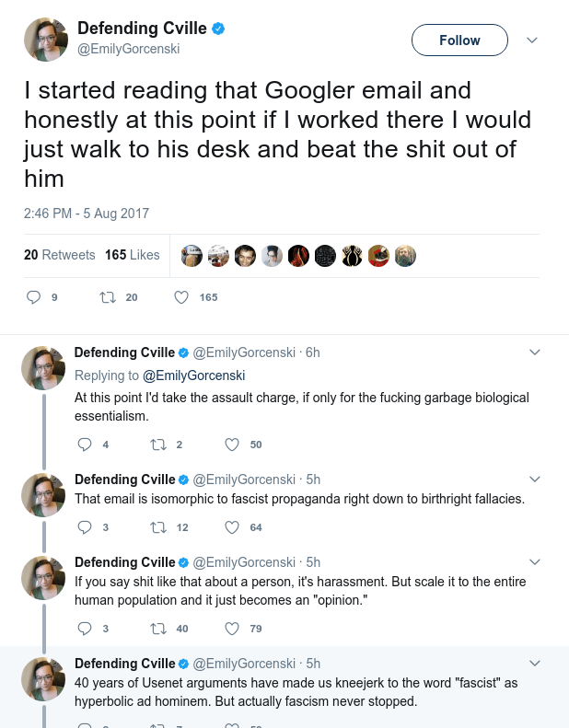569x728 pixels.
Task: Follow Defending Cville account
Action: 459,40
